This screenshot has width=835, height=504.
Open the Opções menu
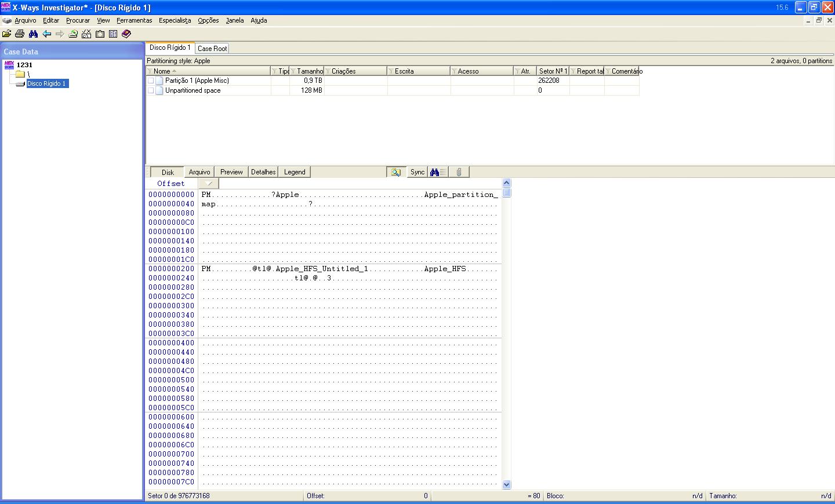coord(208,20)
